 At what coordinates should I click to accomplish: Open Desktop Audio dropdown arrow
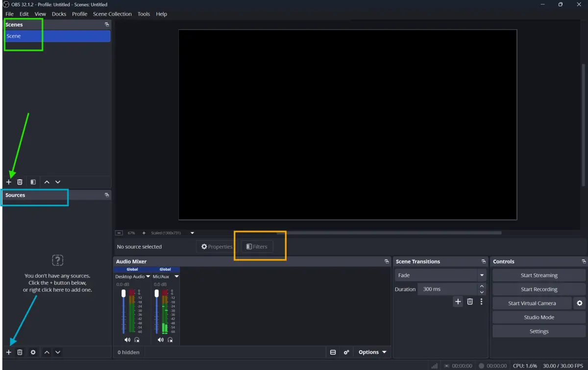(148, 277)
